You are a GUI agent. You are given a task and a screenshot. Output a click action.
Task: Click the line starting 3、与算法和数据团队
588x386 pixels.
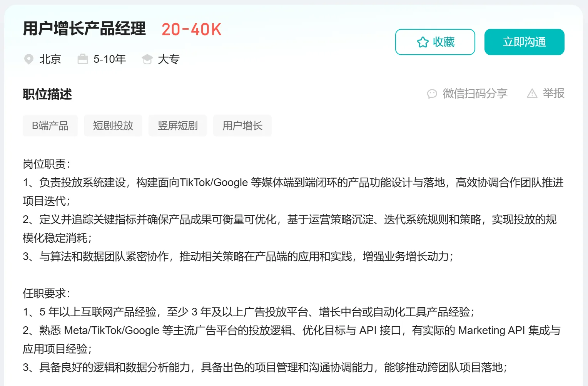click(239, 257)
